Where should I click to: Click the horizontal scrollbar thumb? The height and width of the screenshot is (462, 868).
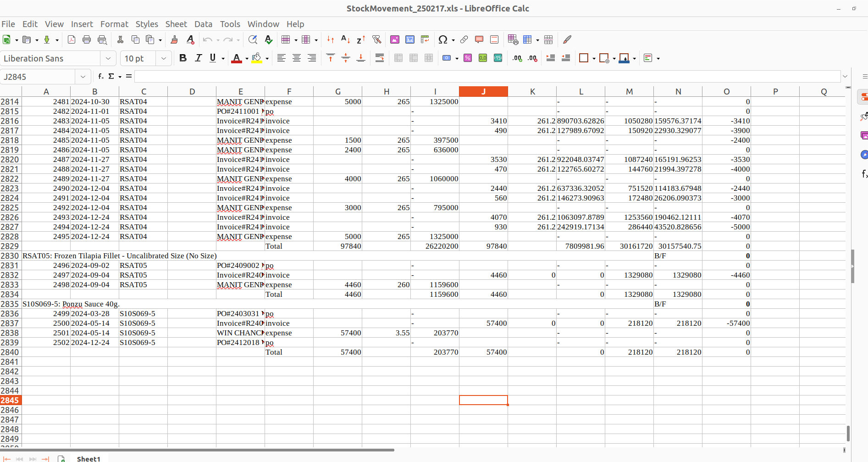pyautogui.click(x=197, y=450)
